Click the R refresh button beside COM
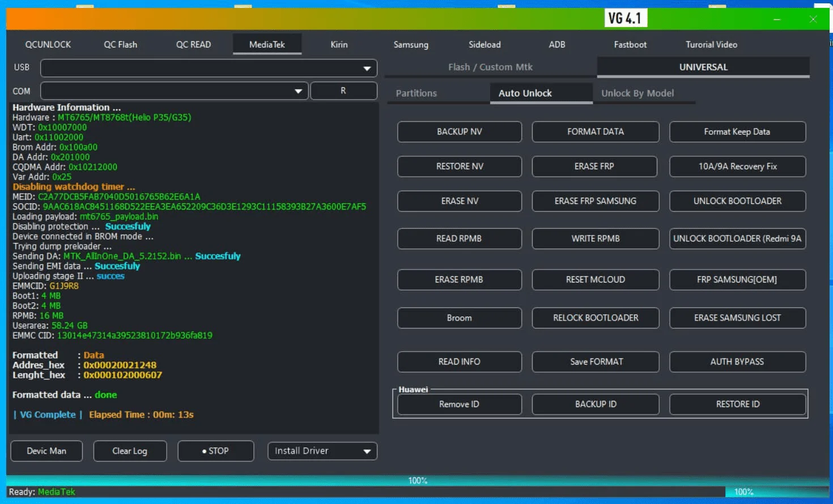Image resolution: width=833 pixels, height=504 pixels. [x=343, y=91]
